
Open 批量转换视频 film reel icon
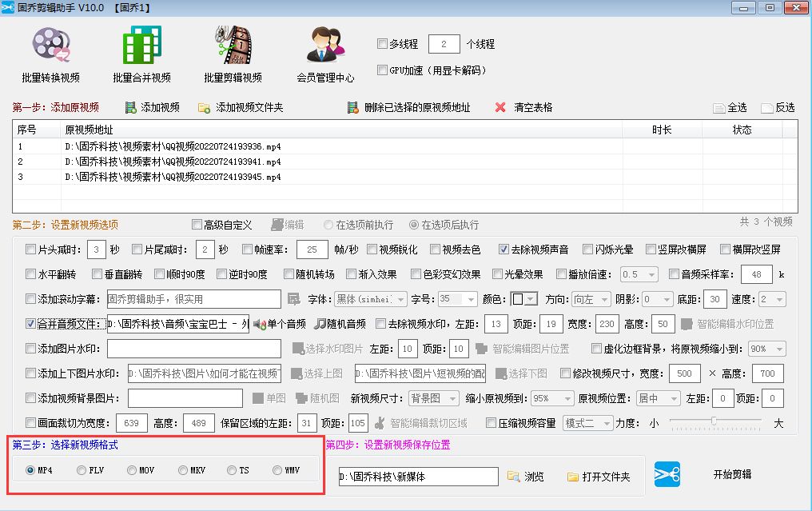[x=51, y=45]
